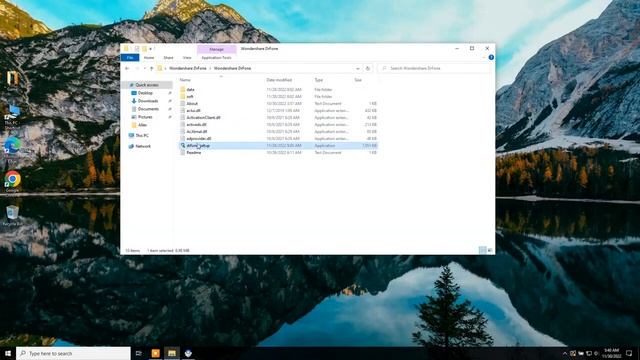Open the recent locations dropdown arrow
This screenshot has width=640, height=360.
tap(144, 68)
